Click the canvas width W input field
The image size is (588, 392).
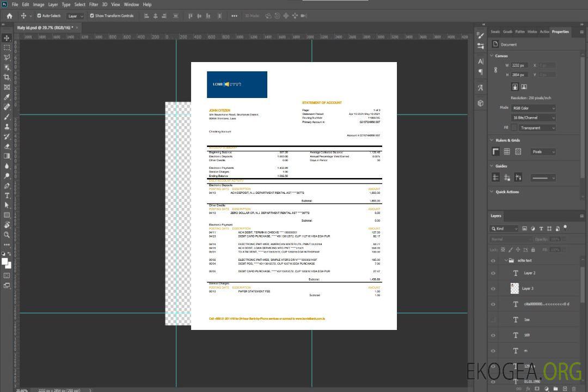[x=519, y=65]
